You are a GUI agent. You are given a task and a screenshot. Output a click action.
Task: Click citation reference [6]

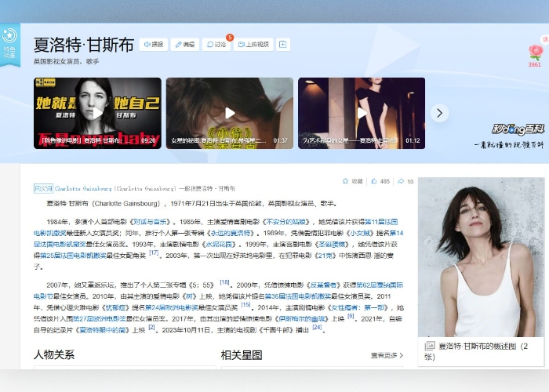351,316
